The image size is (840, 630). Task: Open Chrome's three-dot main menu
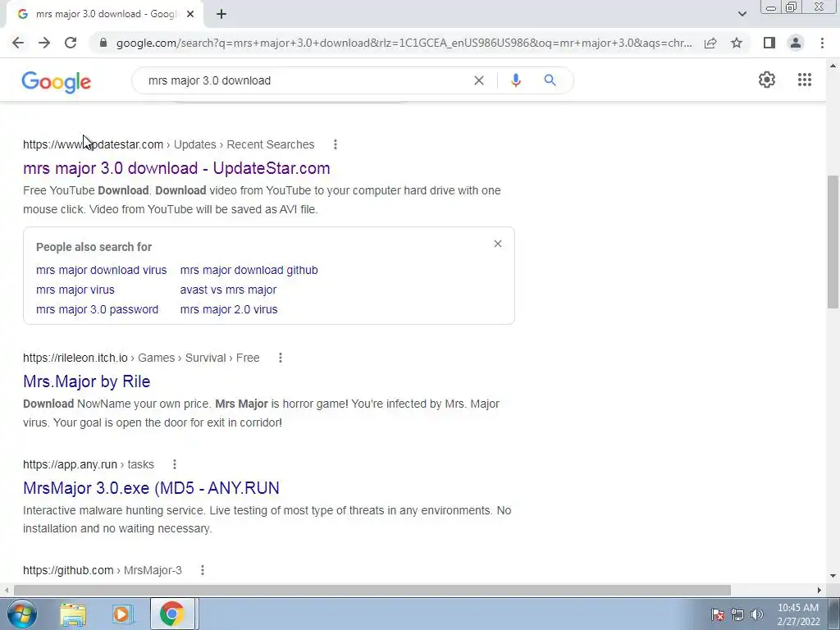pyautogui.click(x=822, y=43)
